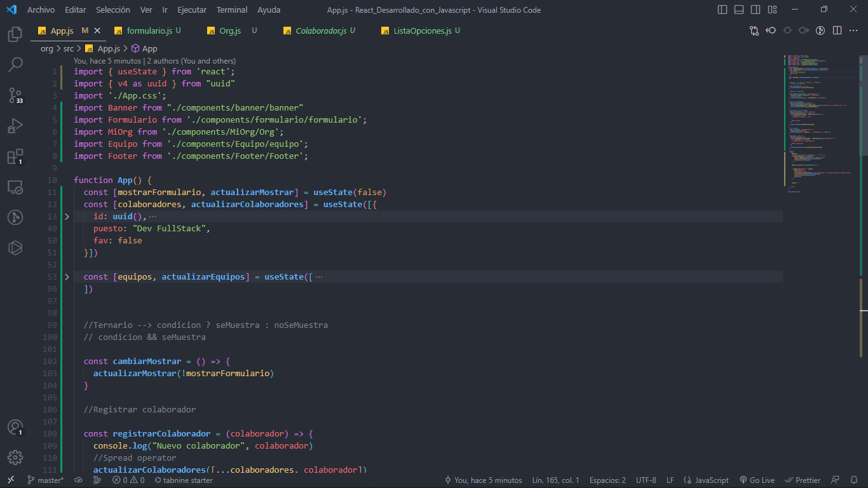Image resolution: width=868 pixels, height=488 pixels.
Task: Click the VS Code logo in title bar
Action: 11,10
